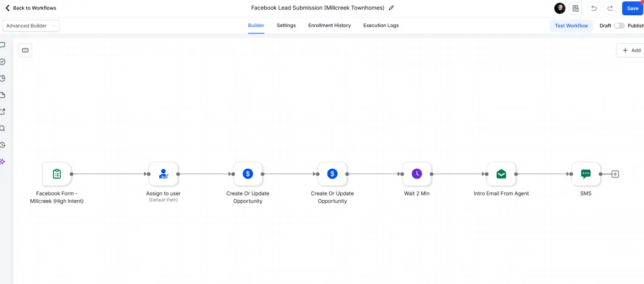Screen dimensions: 644x284
Task: Open the Enrollment History tab
Action: pyautogui.click(x=330, y=26)
